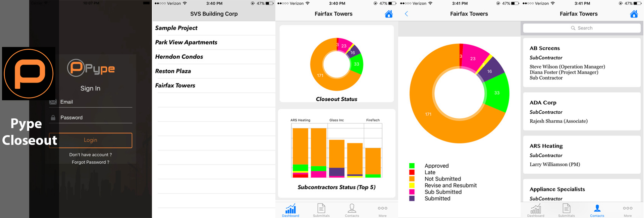Viewport: 644px width, 218px height.
Task: Open the Subcontractors Status (Top 5) bar chart
Action: pos(337,153)
